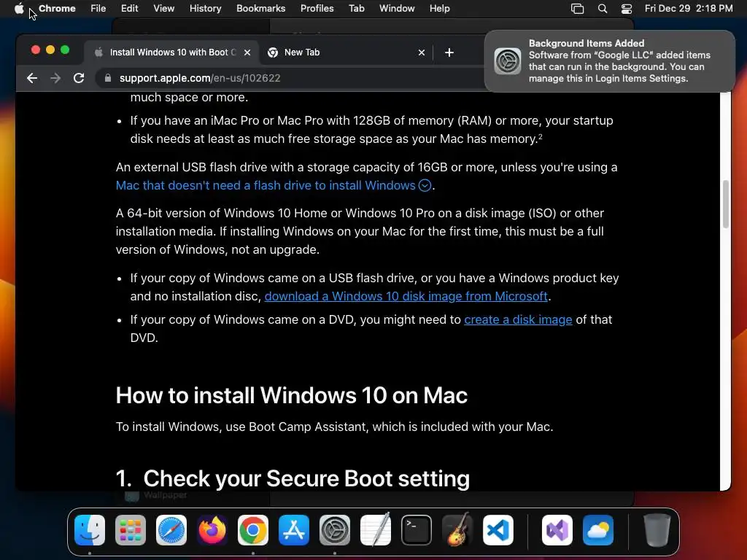Close the Install Windows 10 tab
Screen dimensions: 747x560
pos(247,52)
